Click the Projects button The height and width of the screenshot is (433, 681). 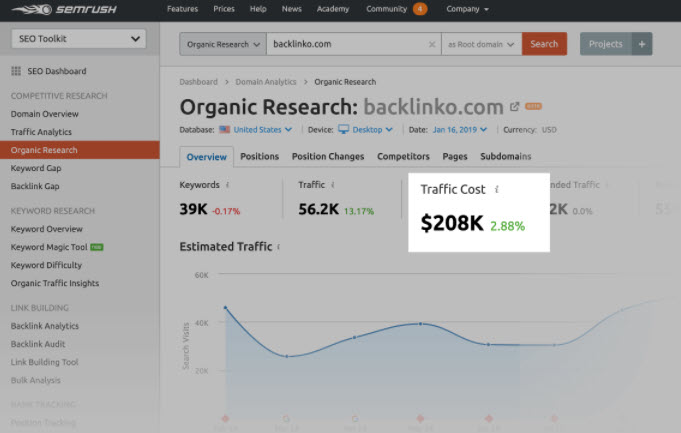click(605, 44)
